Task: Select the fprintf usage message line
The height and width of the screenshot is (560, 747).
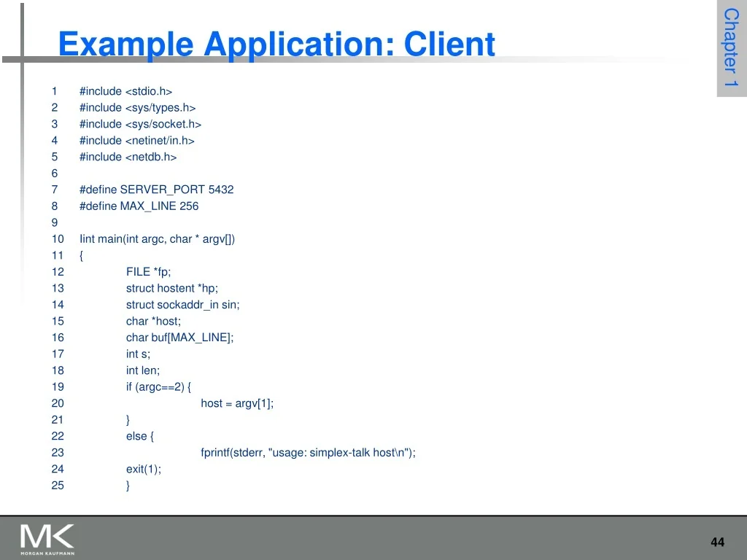Action: coord(308,453)
